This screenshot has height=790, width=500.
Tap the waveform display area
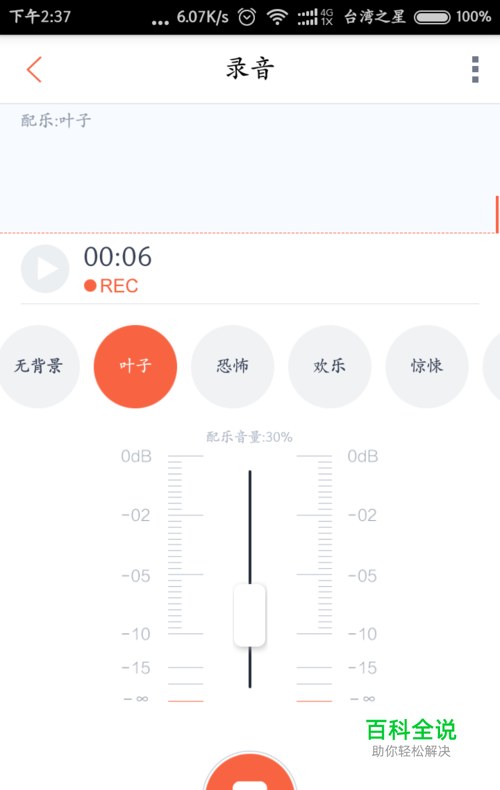(x=250, y=169)
